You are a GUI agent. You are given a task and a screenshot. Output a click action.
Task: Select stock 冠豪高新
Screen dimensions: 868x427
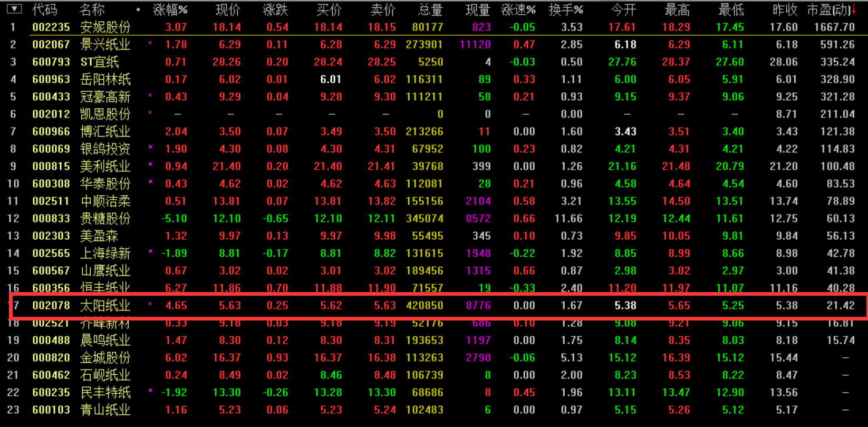point(105,96)
